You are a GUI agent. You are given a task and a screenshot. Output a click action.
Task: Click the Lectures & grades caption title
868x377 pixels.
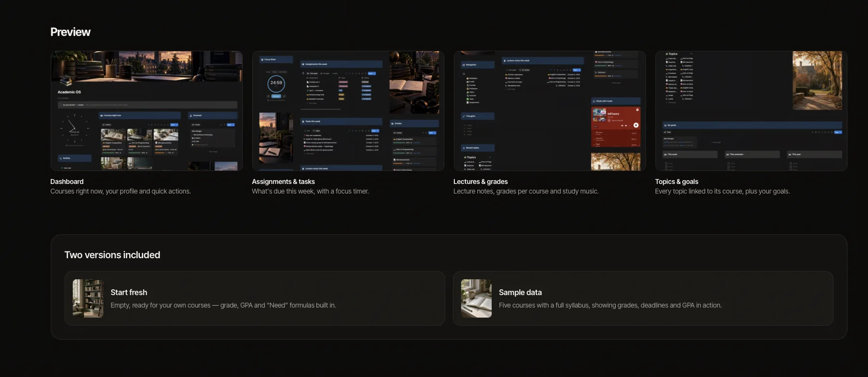coord(480,182)
